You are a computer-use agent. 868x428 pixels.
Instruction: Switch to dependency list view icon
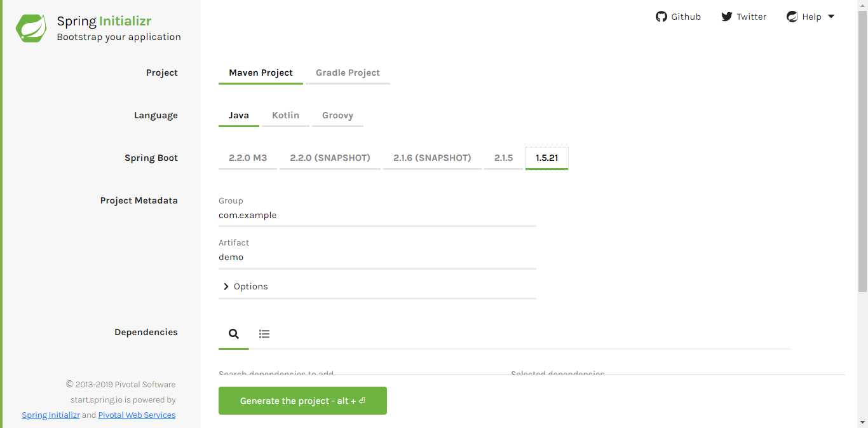point(264,334)
